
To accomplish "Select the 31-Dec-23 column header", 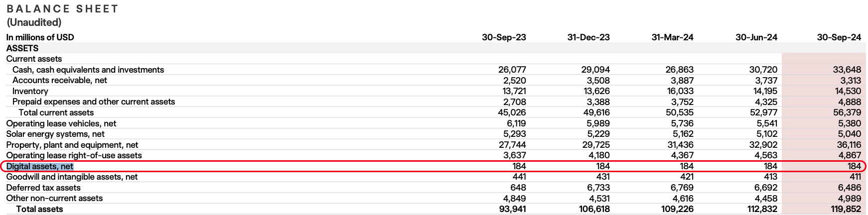I will point(588,37).
